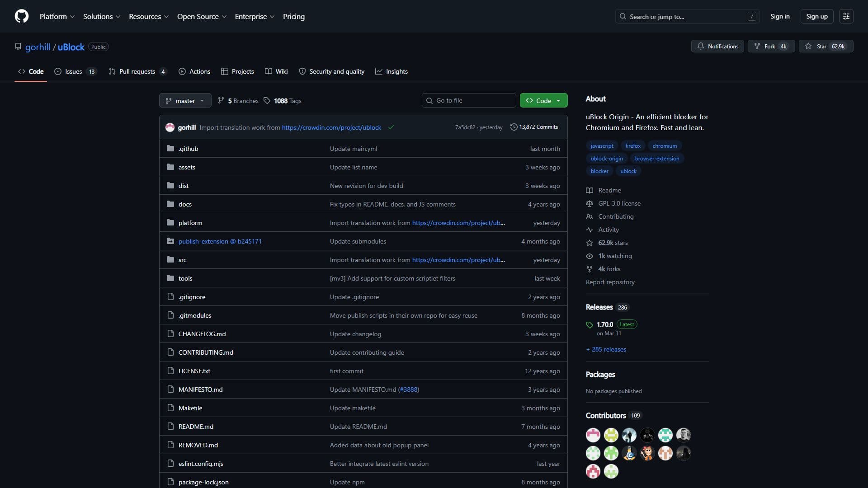Expand the Platform menu
Image resolution: width=868 pixels, height=488 pixels.
[57, 16]
